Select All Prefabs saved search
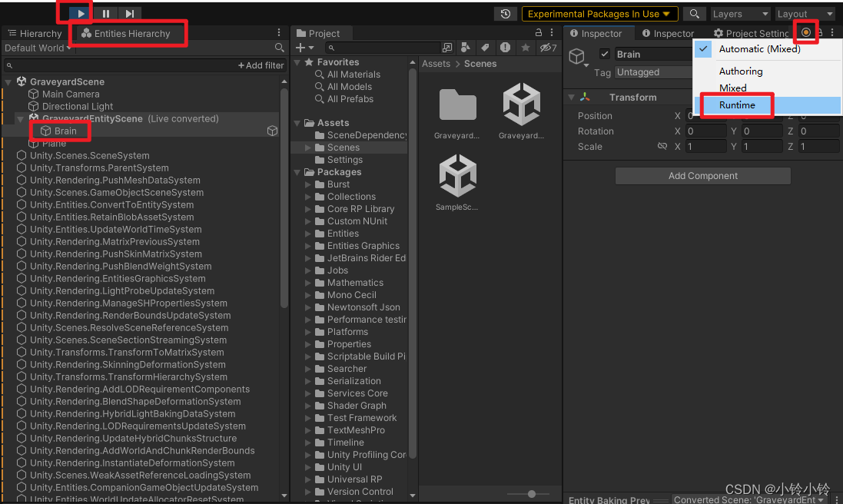 (344, 99)
